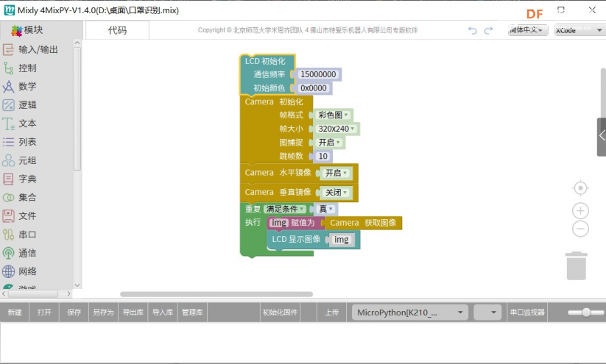
Task: Click the 初始颜色 0x0000 value field
Action: tap(314, 88)
